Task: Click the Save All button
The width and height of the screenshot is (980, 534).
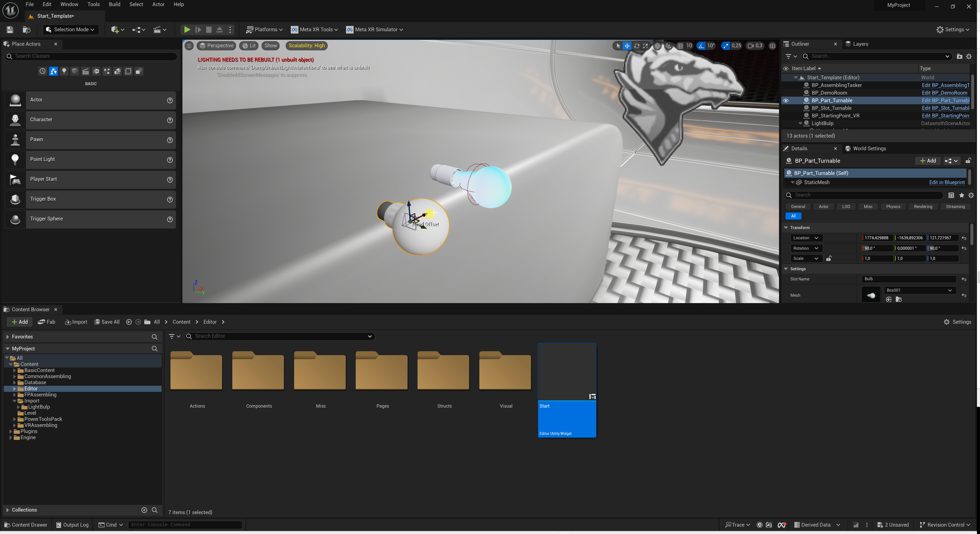Action: click(x=107, y=322)
